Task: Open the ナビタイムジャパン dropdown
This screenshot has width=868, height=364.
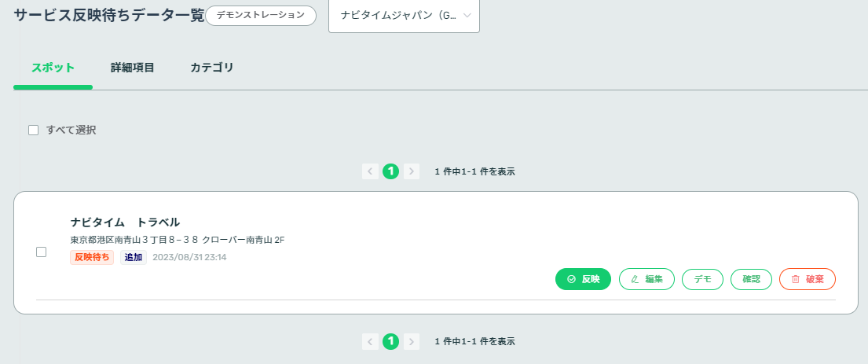Action: coord(404,16)
